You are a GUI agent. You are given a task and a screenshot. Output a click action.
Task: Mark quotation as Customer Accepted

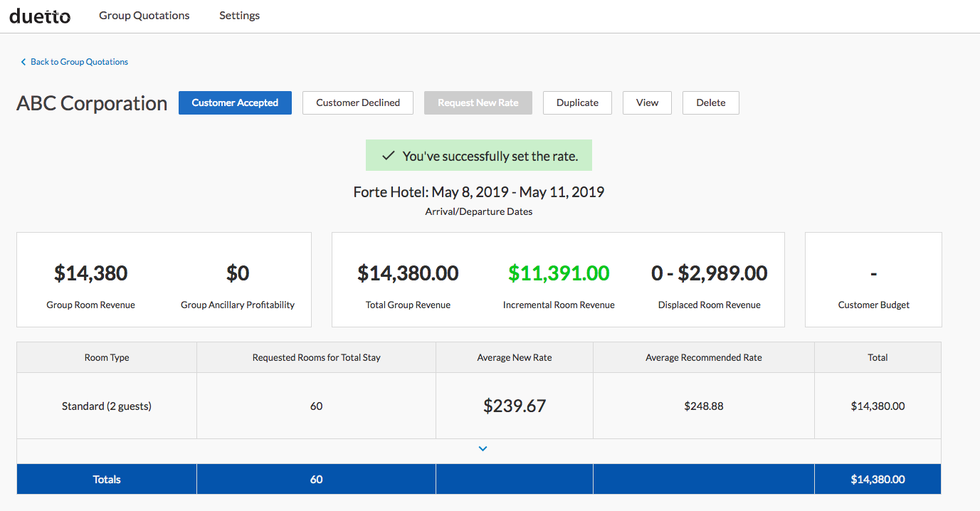[235, 102]
